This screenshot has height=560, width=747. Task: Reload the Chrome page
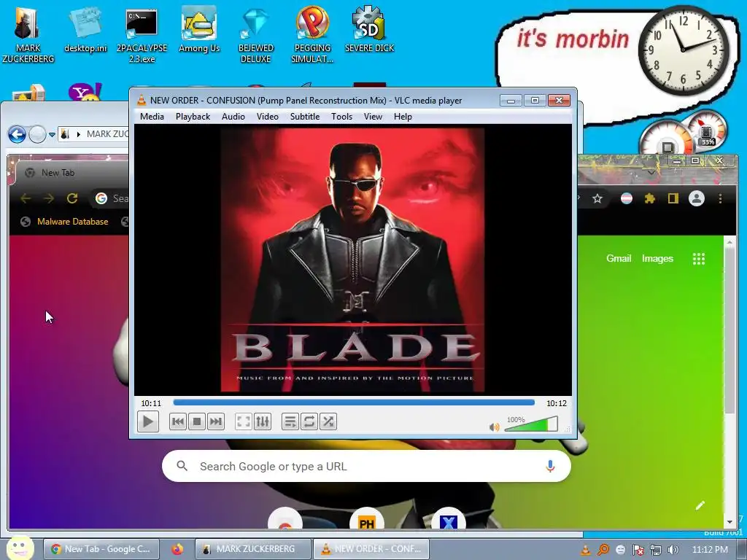coord(72,198)
